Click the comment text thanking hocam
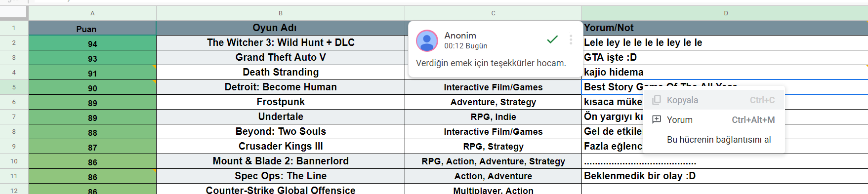Image resolution: width=868 pixels, height=194 pixels. (x=491, y=63)
